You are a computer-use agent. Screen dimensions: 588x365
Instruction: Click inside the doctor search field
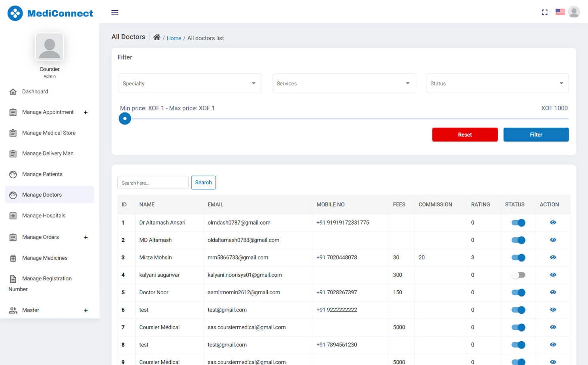pos(153,182)
